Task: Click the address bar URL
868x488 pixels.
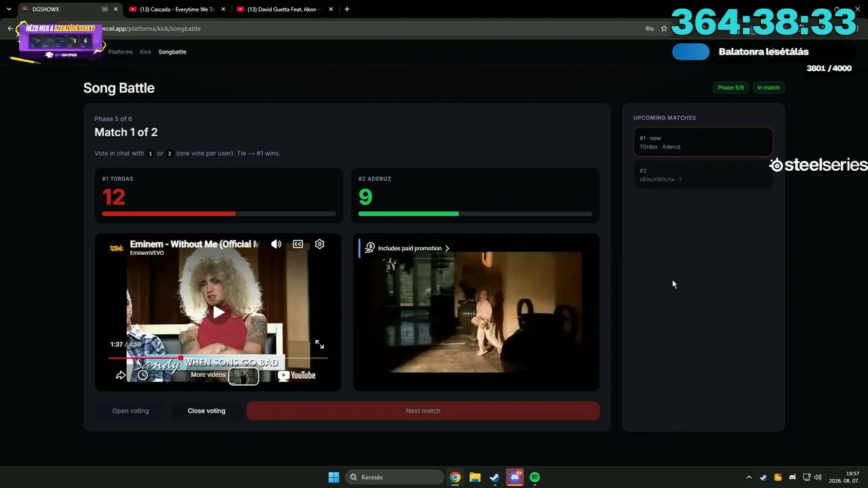Action: point(153,28)
